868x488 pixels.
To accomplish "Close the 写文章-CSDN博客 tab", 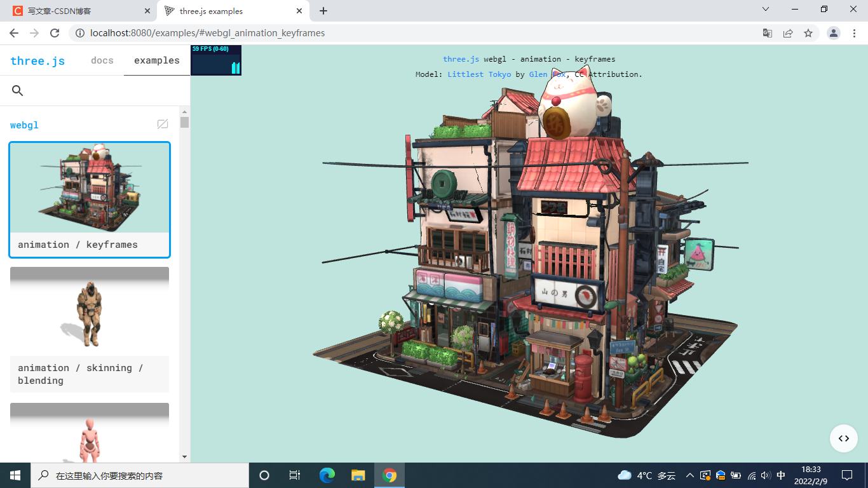I will pos(147,11).
